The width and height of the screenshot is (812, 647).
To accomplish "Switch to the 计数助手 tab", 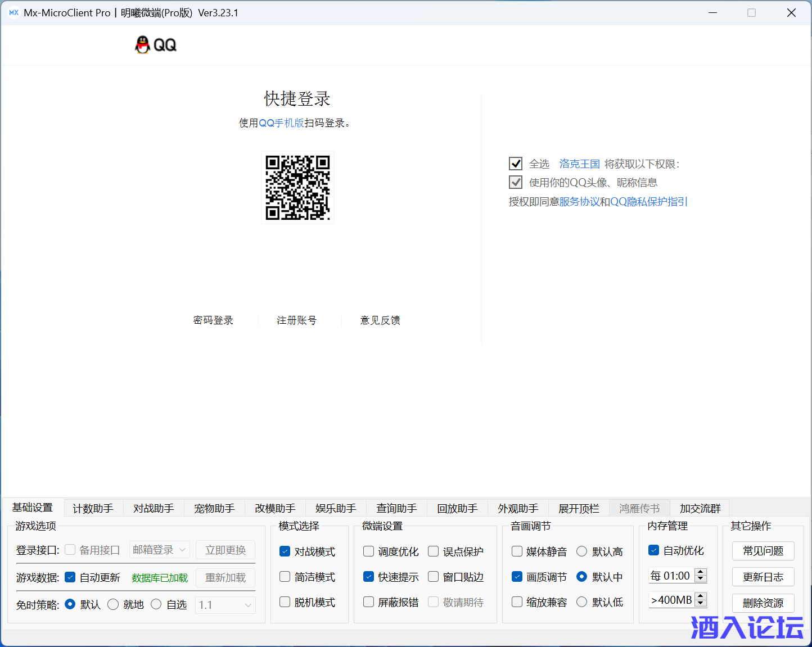I will 93,508.
